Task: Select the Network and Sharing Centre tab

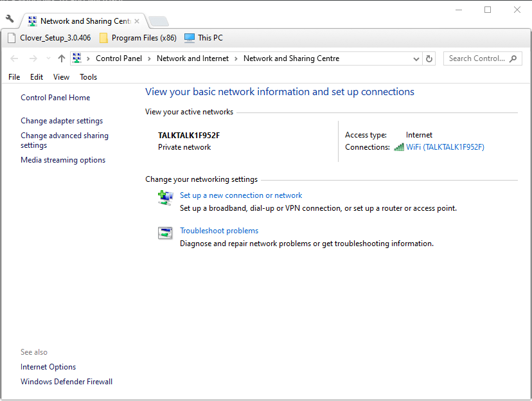Action: 84,21
